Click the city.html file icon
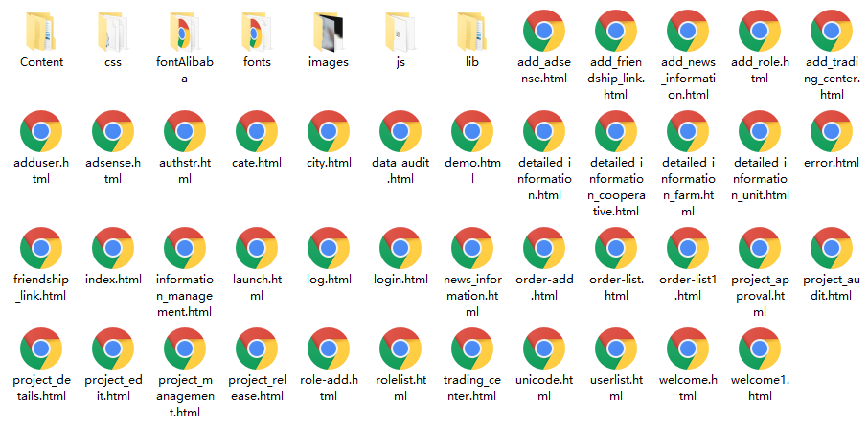868x427 pixels. click(x=329, y=134)
